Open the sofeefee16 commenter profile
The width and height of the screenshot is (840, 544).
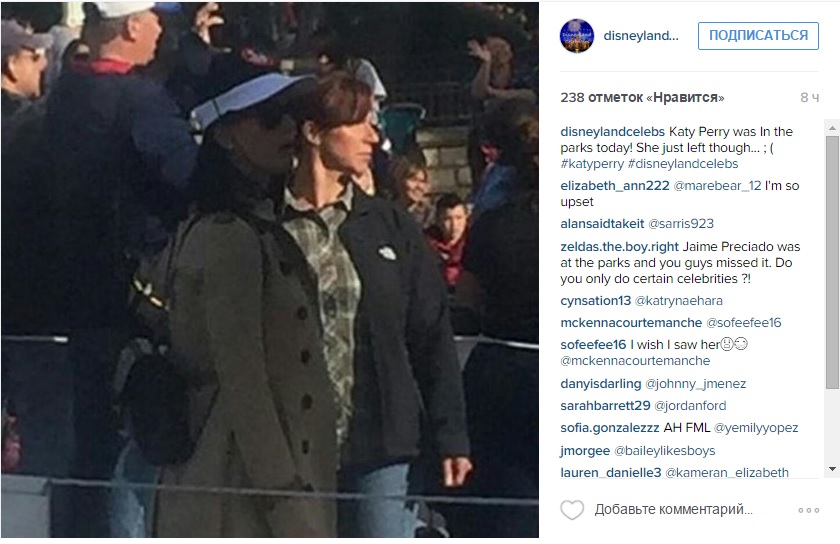[x=593, y=345]
